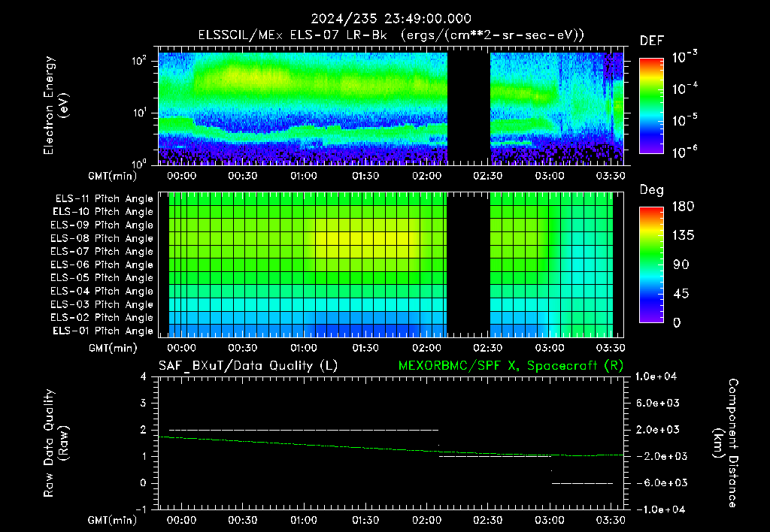Image resolution: width=770 pixels, height=532 pixels.
Task: Click the DEF color bar label
Action: 651,41
